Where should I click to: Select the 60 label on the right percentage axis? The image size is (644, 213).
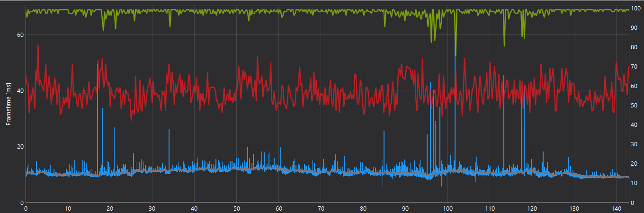pos(635,86)
